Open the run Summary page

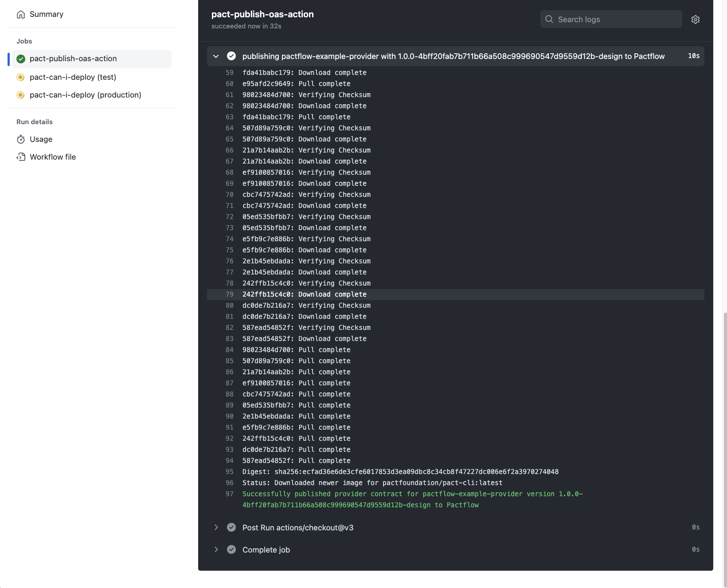46,14
